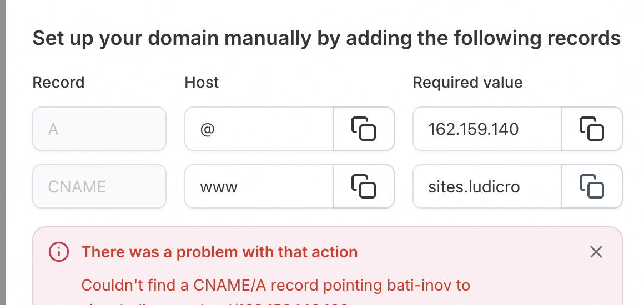Screen dimensions: 644x305
Task: Click the Host column label
Action: tap(202, 83)
